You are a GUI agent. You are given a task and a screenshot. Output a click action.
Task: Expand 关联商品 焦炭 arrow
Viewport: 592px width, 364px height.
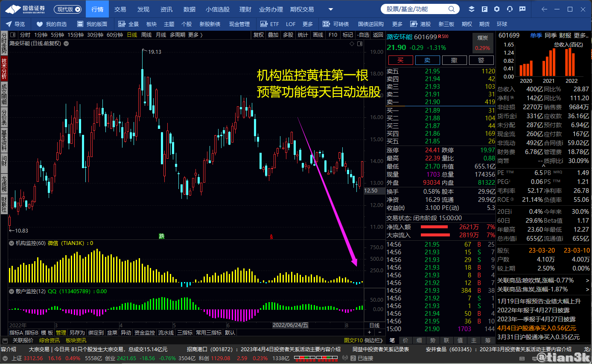tap(587, 289)
